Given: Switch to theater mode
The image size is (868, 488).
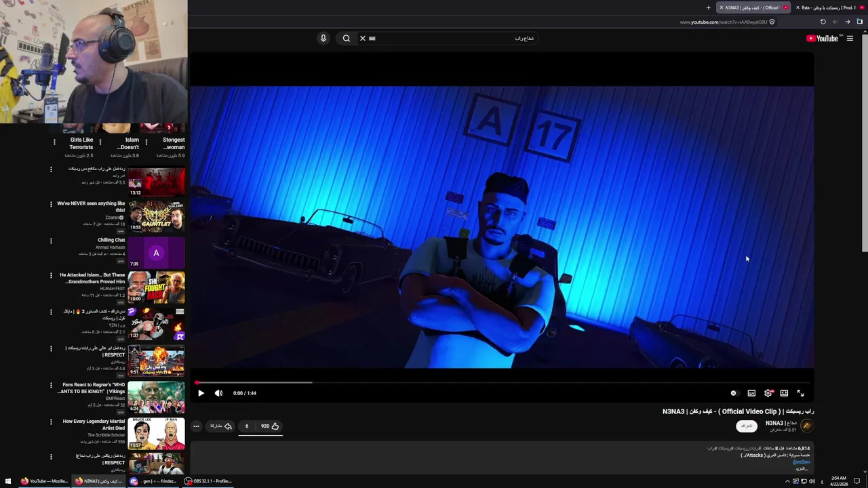Looking at the screenshot, I should [784, 393].
